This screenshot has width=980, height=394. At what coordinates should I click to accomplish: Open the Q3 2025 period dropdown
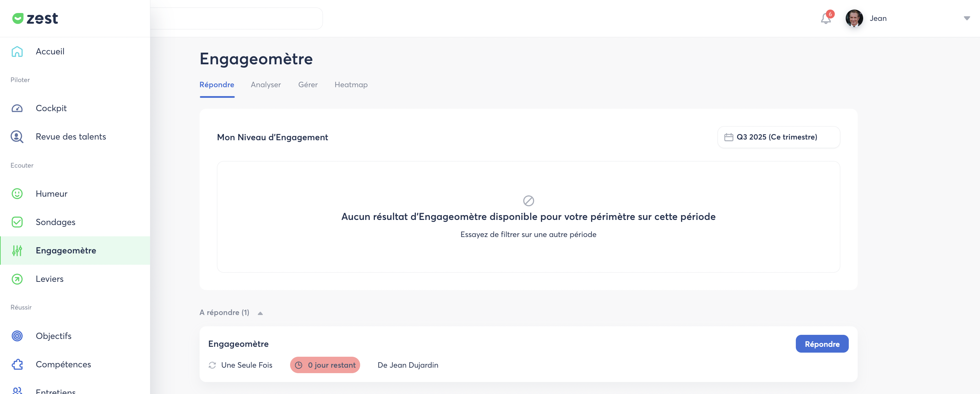(778, 137)
